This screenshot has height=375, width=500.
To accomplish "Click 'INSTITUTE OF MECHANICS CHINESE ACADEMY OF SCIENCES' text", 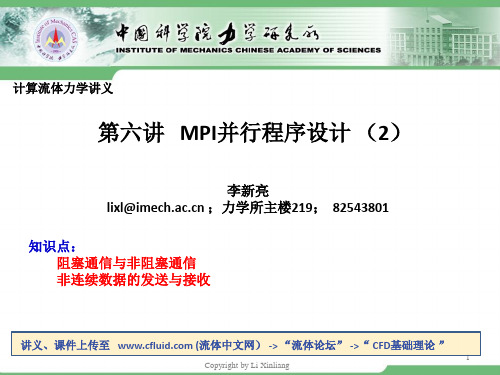I will click(x=248, y=51).
